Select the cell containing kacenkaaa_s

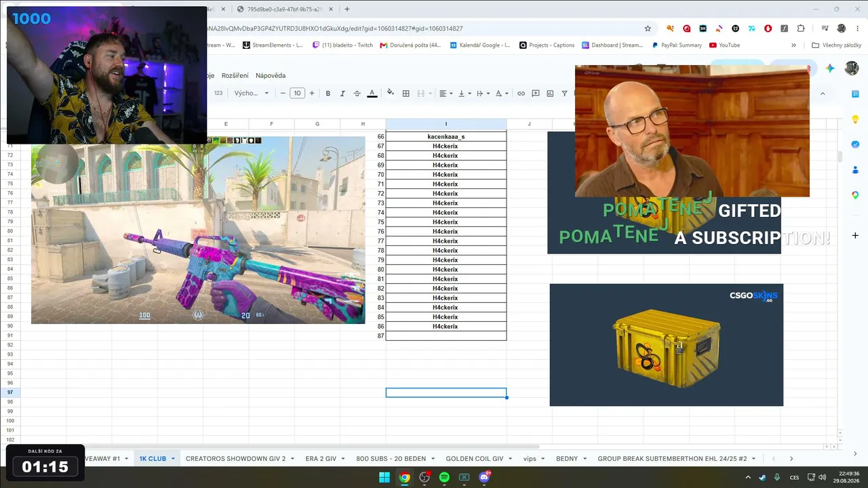click(446, 136)
